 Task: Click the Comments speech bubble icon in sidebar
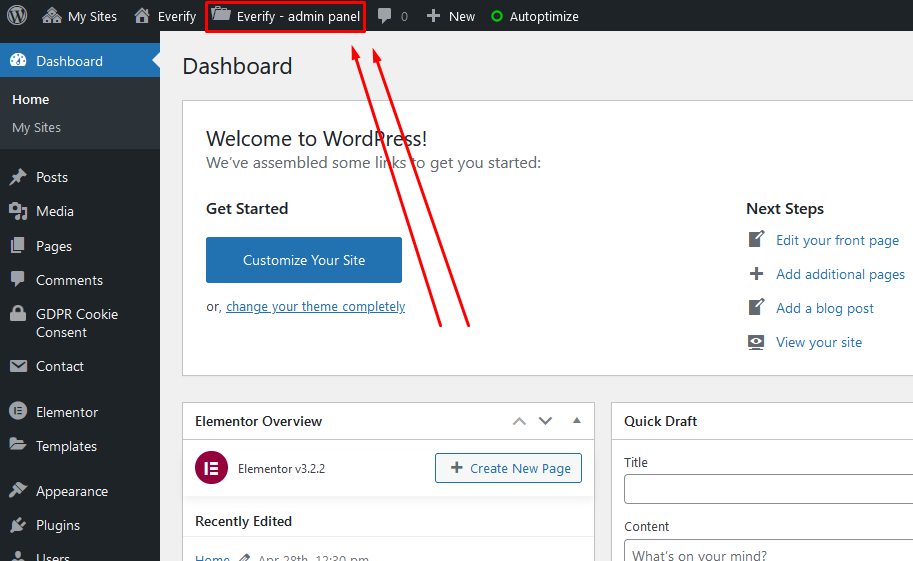click(18, 279)
